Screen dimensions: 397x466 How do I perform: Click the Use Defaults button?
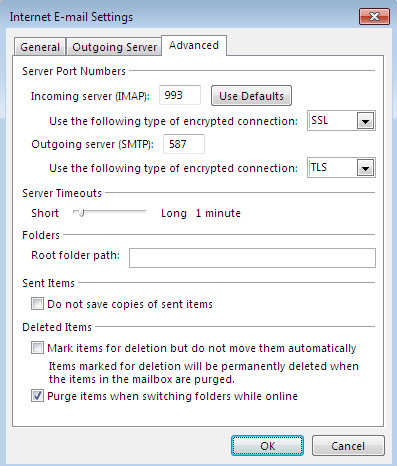point(251,96)
